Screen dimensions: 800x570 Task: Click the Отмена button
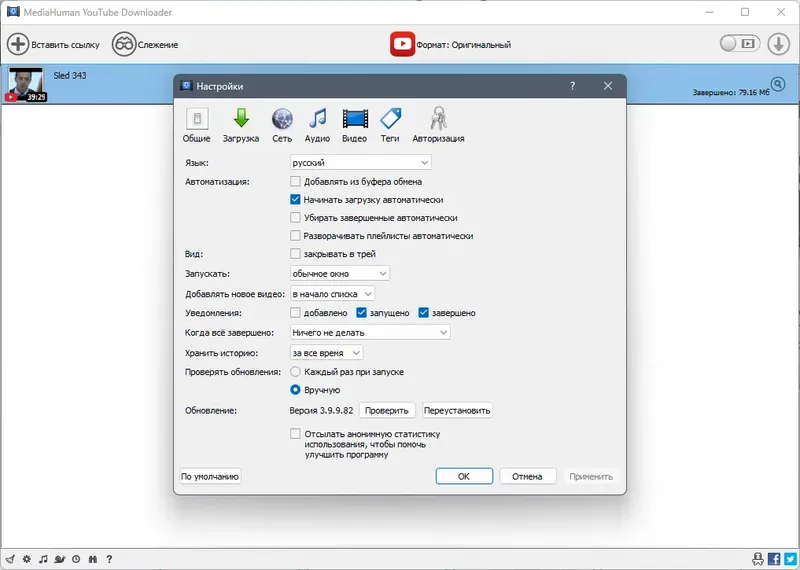(x=527, y=477)
